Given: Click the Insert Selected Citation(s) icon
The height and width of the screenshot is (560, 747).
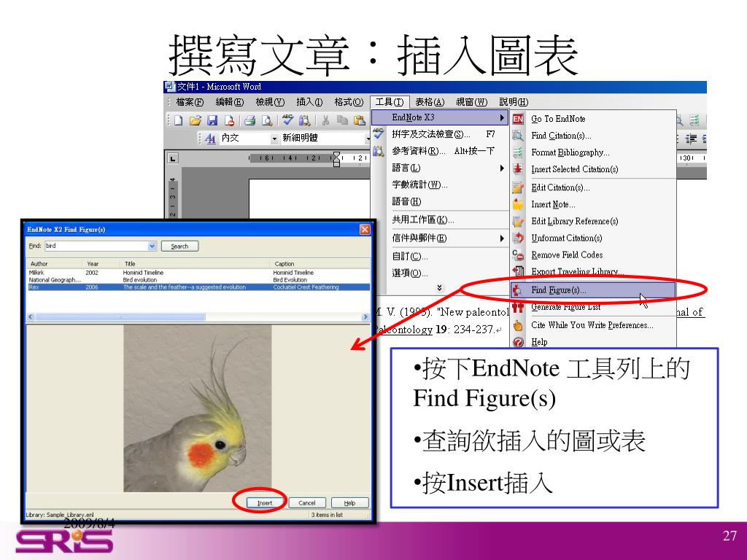Looking at the screenshot, I should coord(518,169).
